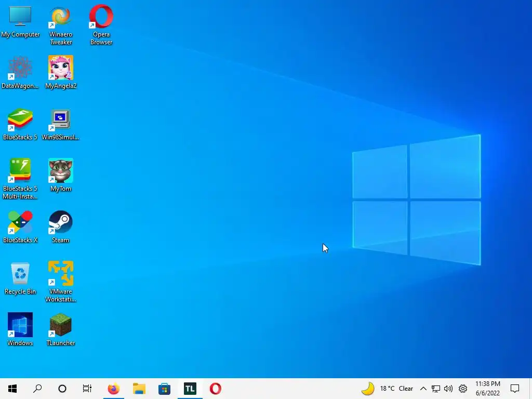Switch to TL TLauncher taskbar button
The image size is (532, 399).
pyautogui.click(x=190, y=389)
